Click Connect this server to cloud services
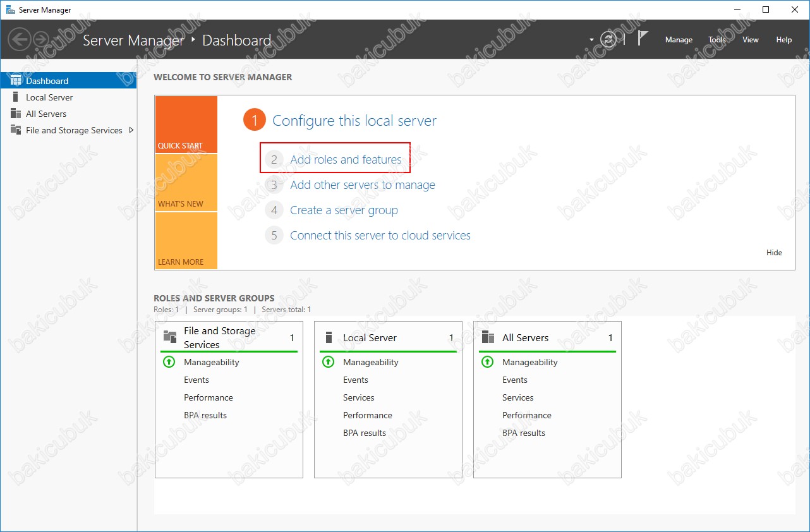Viewport: 810px width, 532px height. coord(380,235)
